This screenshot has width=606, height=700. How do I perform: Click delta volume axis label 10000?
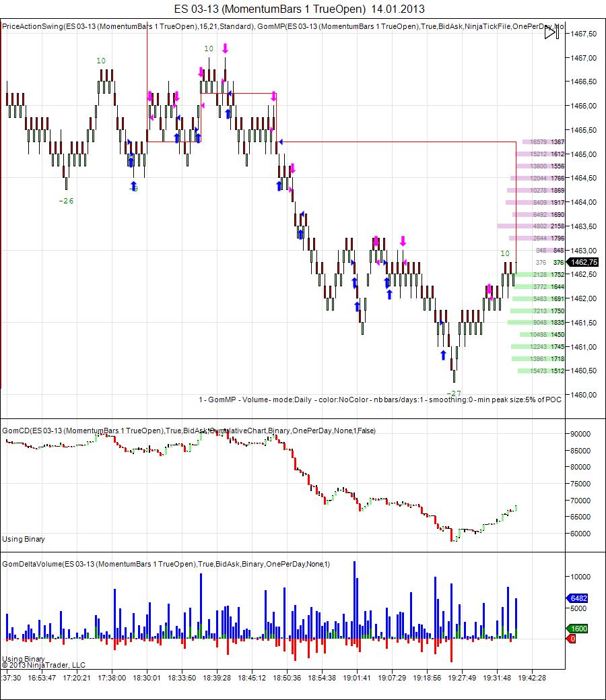tap(580, 577)
